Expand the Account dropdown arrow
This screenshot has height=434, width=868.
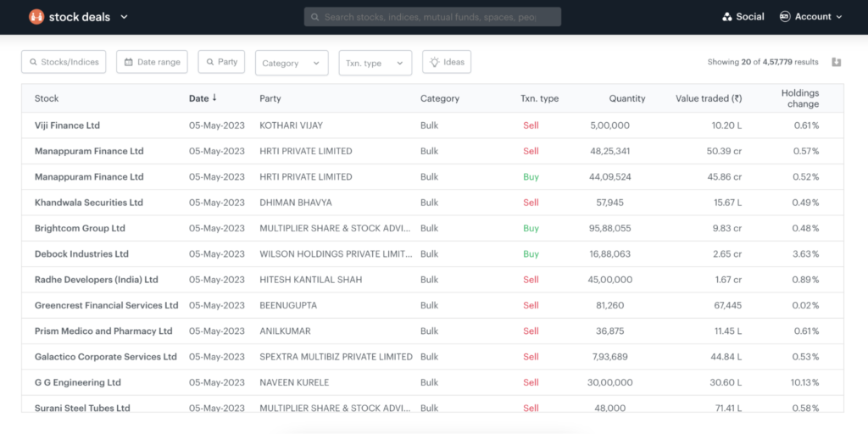(839, 17)
